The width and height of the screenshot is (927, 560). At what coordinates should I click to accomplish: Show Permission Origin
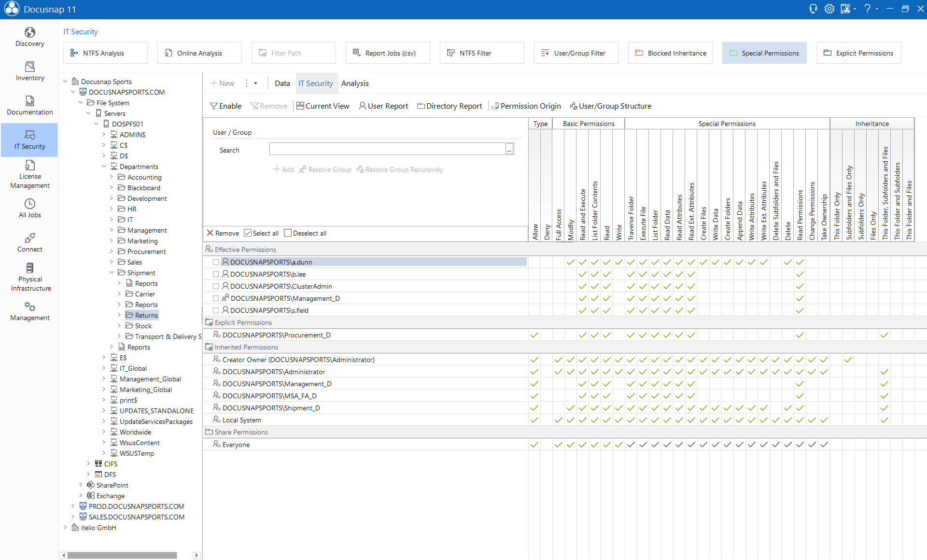tap(526, 106)
